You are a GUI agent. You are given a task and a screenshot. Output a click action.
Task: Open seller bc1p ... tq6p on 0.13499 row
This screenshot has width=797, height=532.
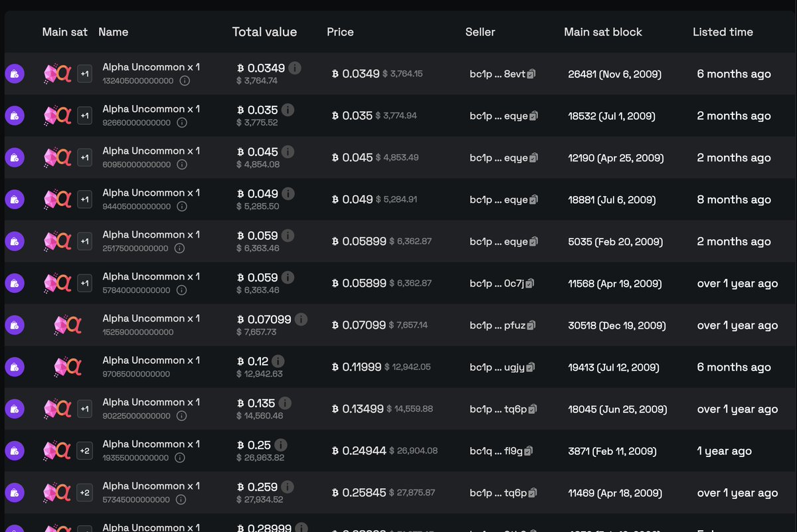tap(498, 409)
